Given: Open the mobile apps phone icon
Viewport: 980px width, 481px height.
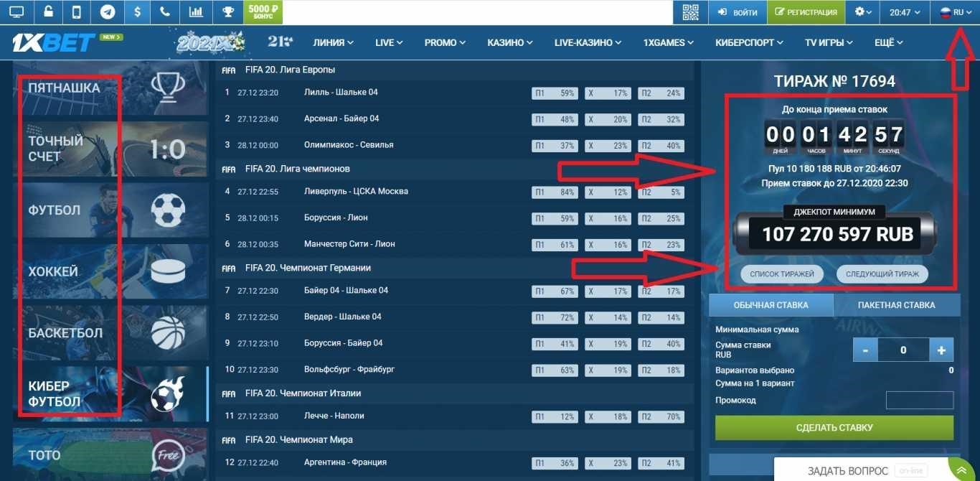Looking at the screenshot, I should coord(77,12).
